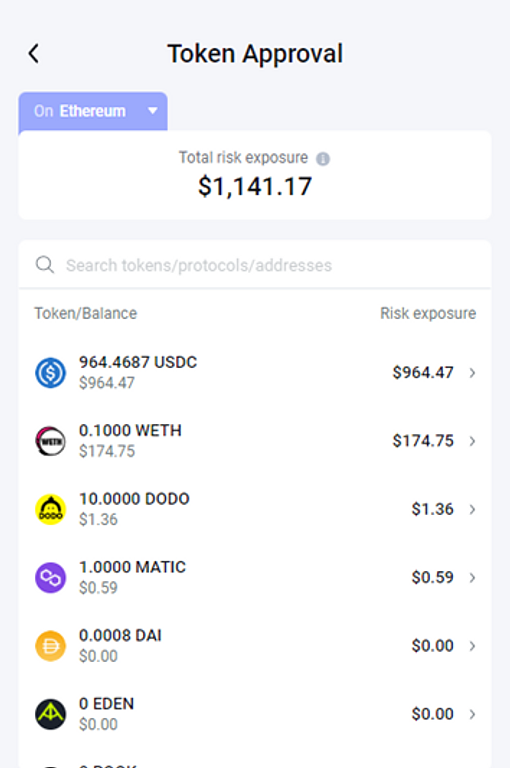Expand the MATIC row chevron
This screenshot has width=510, height=768.
coord(472,577)
